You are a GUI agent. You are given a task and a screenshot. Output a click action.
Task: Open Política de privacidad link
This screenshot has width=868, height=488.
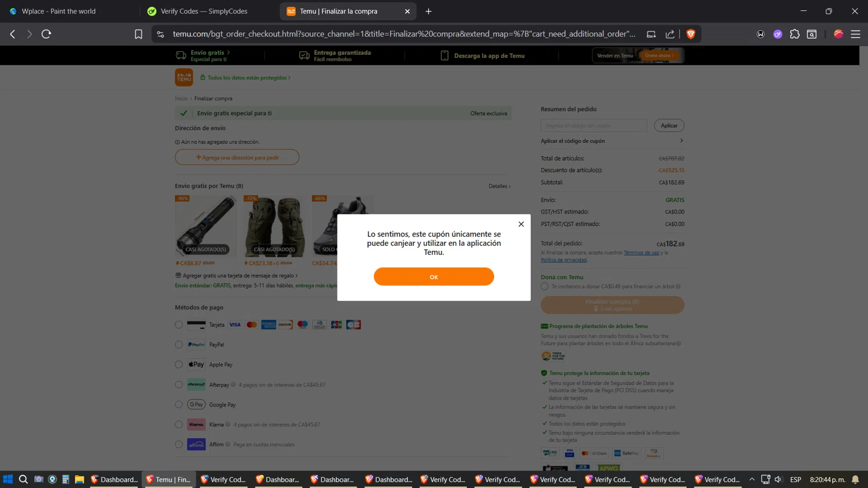[x=564, y=260]
